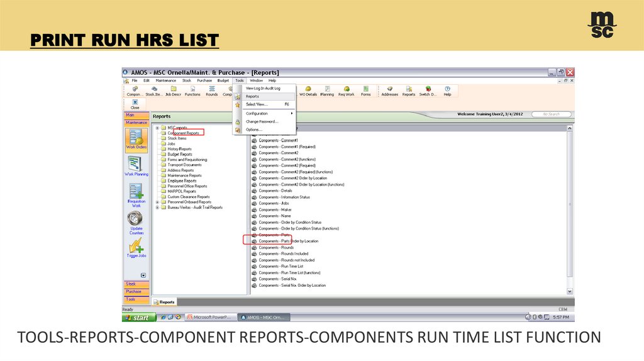This screenshot has width=644, height=361.
Task: Open the Configuration submenu arrow
Action: point(292,113)
